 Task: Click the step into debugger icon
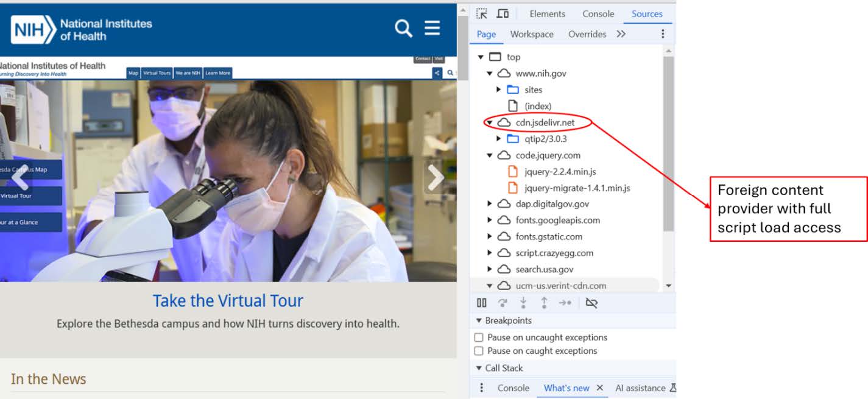tap(523, 303)
